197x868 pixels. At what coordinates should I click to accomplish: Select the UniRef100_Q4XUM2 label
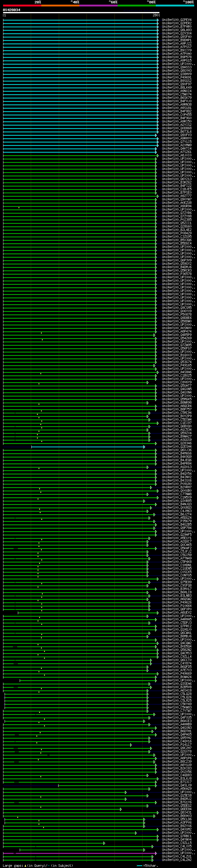[x=176, y=830]
